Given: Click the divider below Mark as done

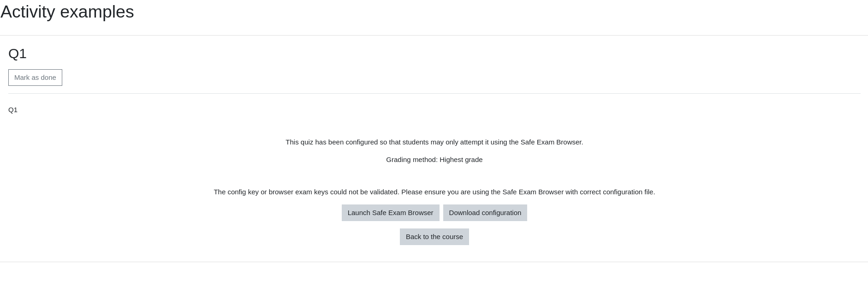Looking at the screenshot, I should pos(434,93).
